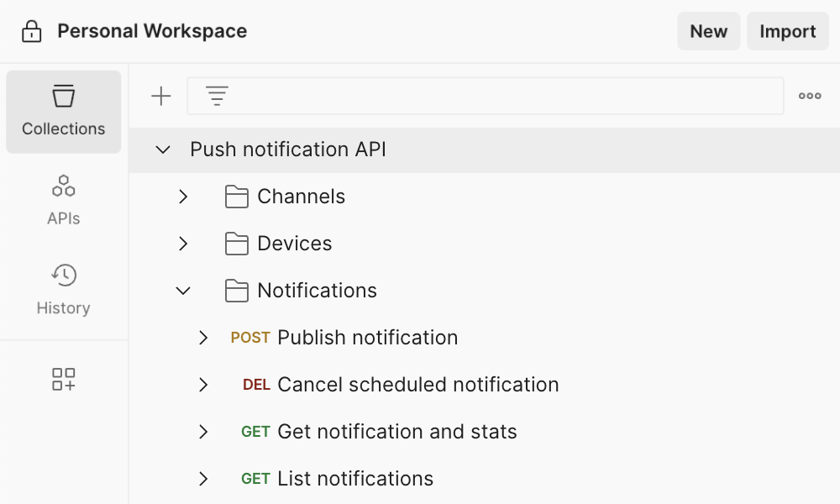Expand the Devices folder chevron
Viewport: 840px width, 504px height.
[x=183, y=244]
